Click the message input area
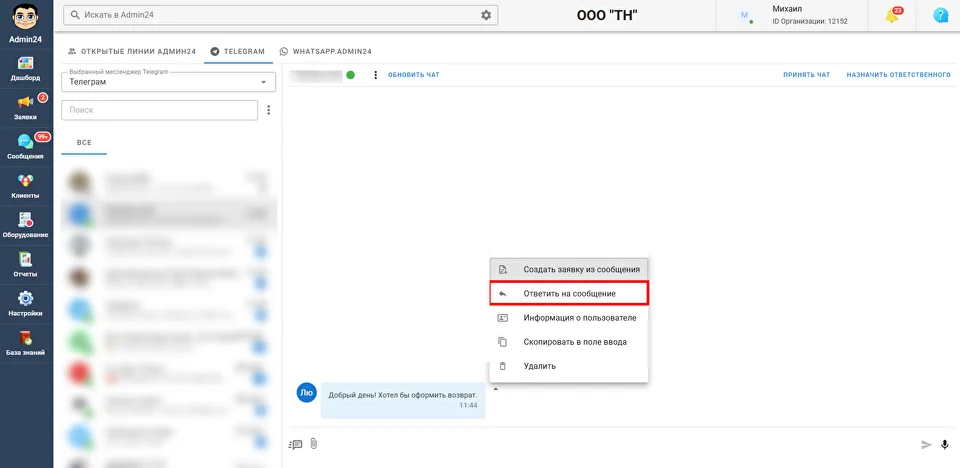The width and height of the screenshot is (960, 468). 618,445
